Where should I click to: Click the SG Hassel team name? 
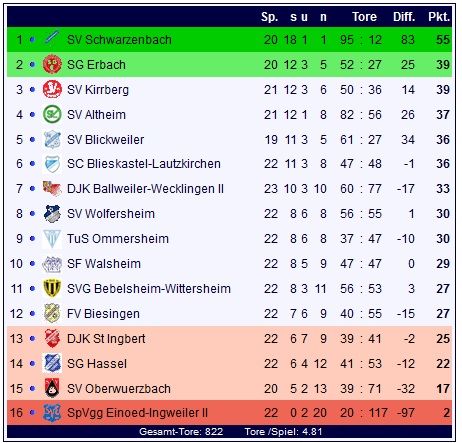[97, 364]
